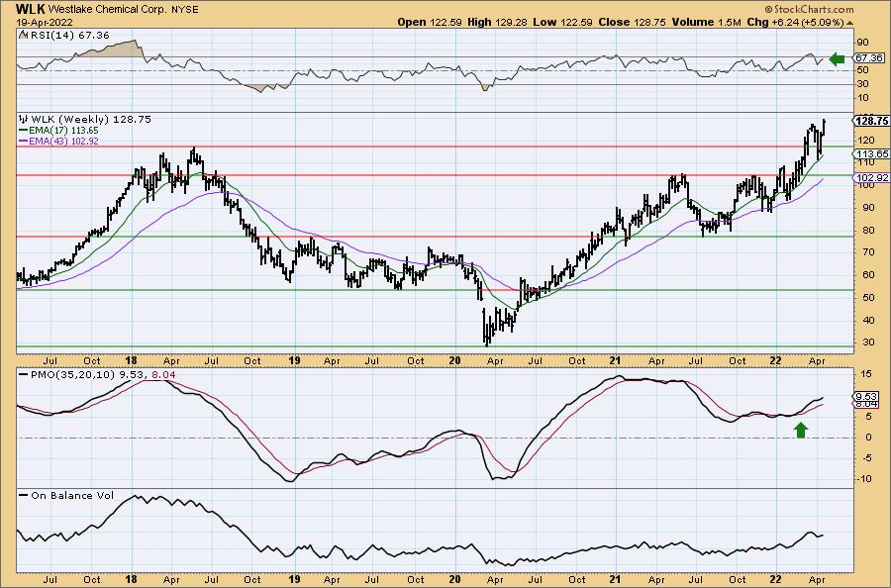This screenshot has height=588, width=891.
Task: Click the green EMA(17) legend line swatch
Action: [24, 130]
